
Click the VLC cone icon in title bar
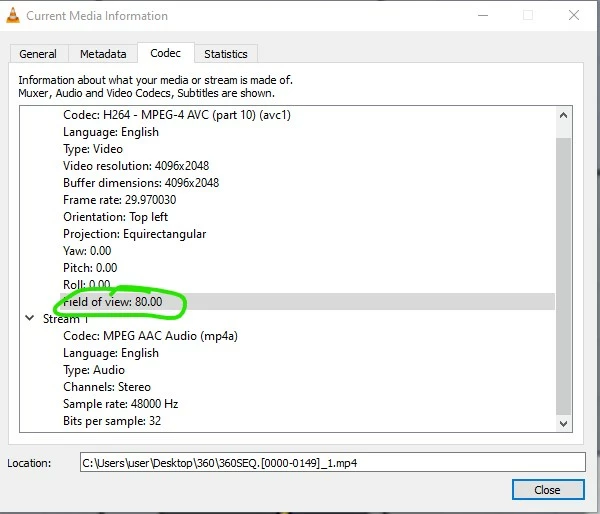tap(13, 15)
